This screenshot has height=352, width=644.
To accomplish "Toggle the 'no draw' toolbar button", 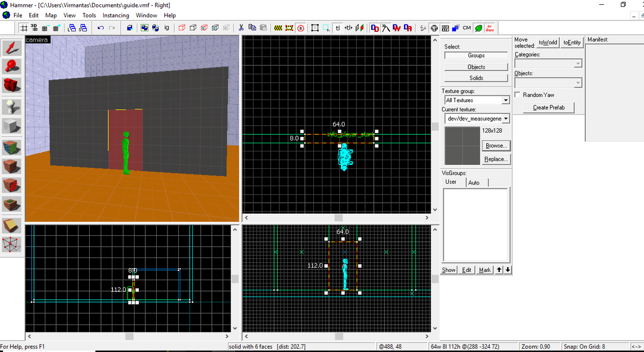I will coord(489,28).
